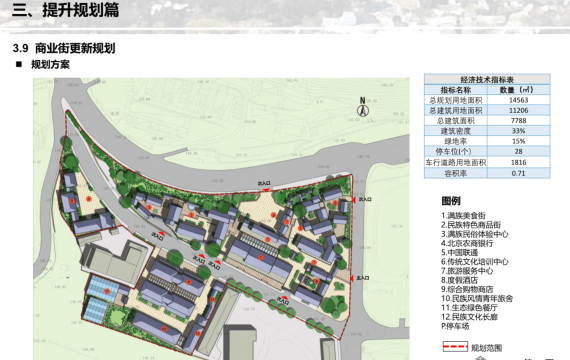
Task: Click the 指标名称 column header
Action: pyautogui.click(x=456, y=90)
